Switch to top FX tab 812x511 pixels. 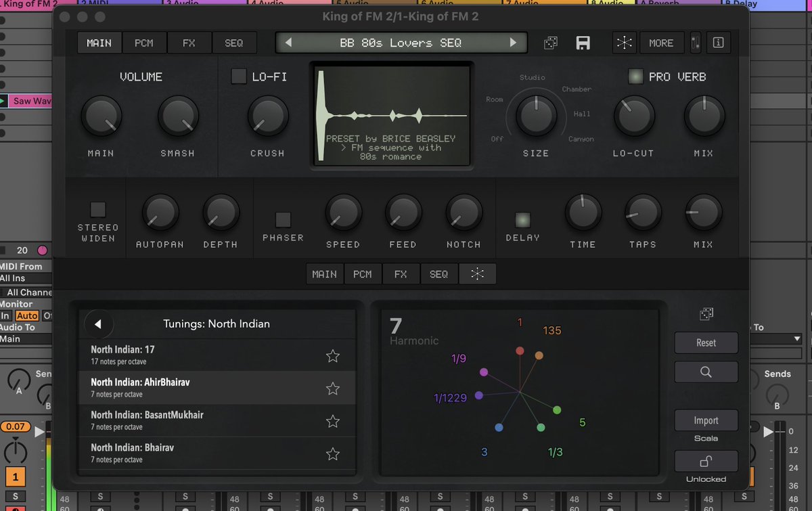[189, 43]
